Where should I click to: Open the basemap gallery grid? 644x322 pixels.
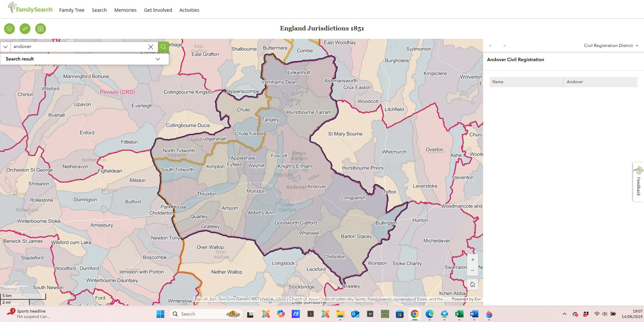click(x=41, y=29)
